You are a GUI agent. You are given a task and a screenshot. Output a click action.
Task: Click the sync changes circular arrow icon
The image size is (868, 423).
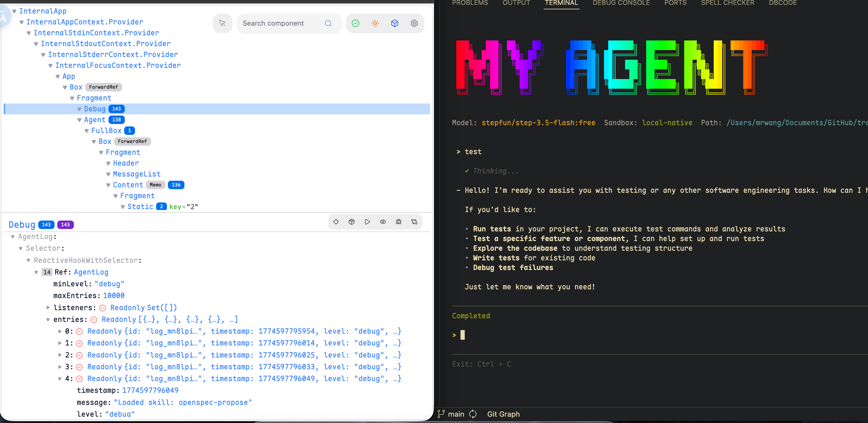coord(473,414)
